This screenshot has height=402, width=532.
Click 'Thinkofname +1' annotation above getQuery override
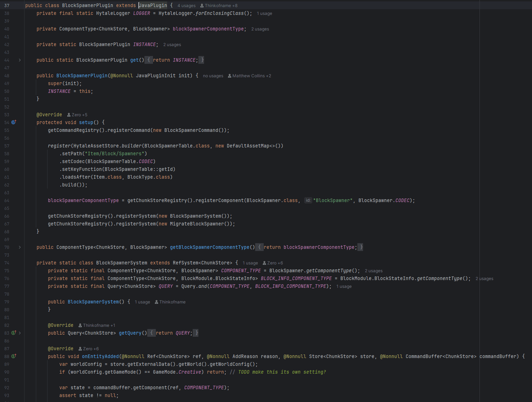pos(99,325)
